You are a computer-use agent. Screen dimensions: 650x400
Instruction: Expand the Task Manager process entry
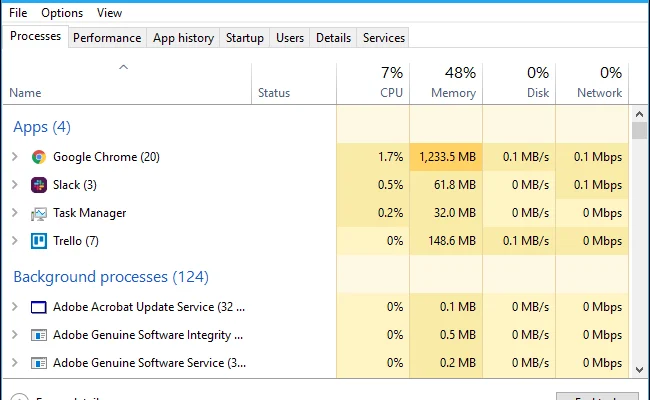click(x=15, y=213)
